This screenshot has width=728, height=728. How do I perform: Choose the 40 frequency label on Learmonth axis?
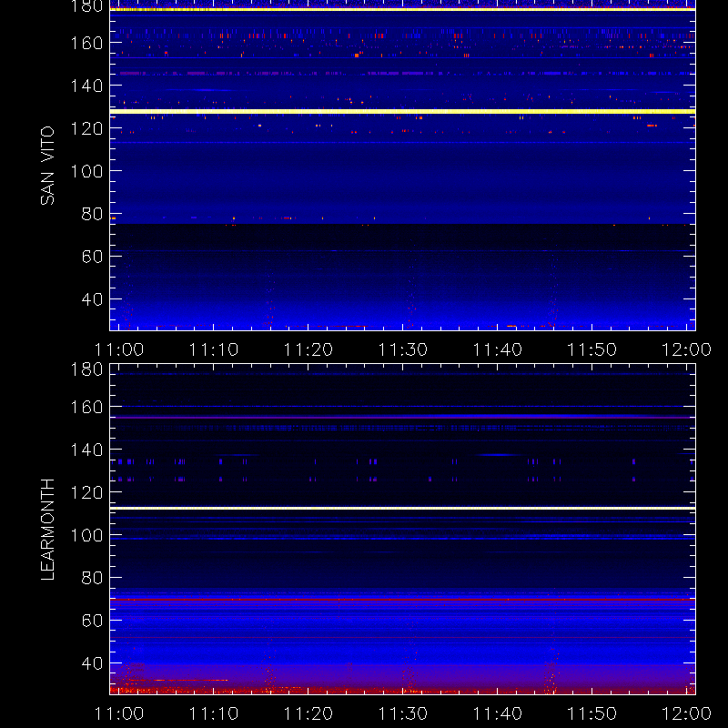point(92,663)
